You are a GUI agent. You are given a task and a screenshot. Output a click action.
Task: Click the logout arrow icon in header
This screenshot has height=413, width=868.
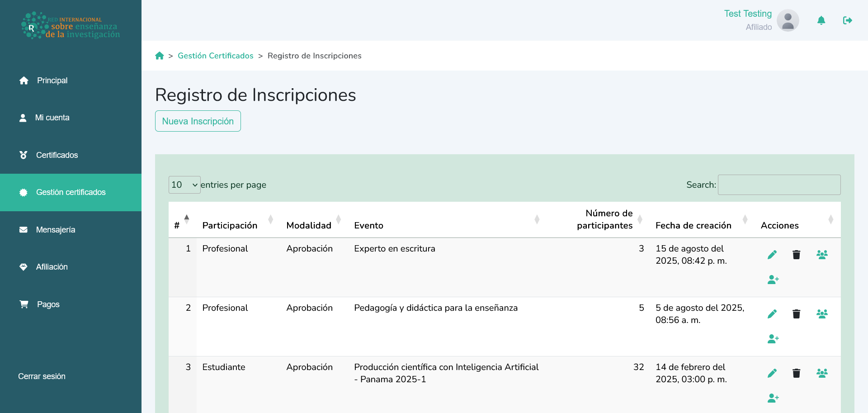tap(847, 20)
